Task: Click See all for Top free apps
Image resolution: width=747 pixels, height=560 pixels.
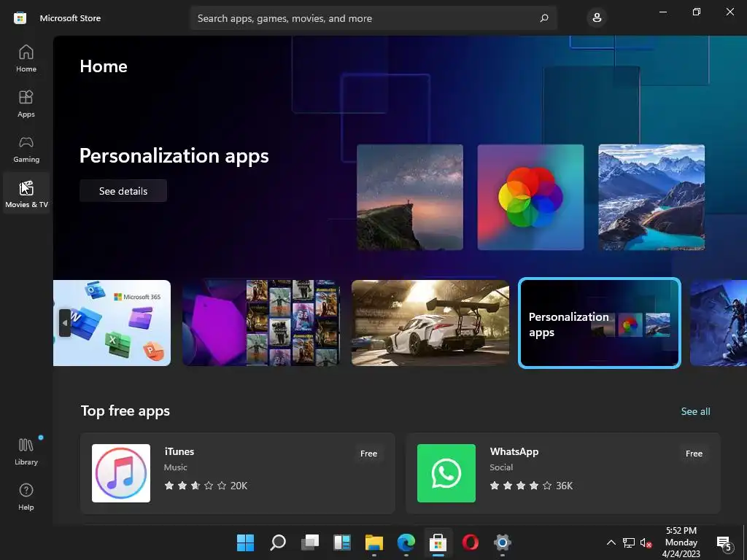Action: [695, 411]
